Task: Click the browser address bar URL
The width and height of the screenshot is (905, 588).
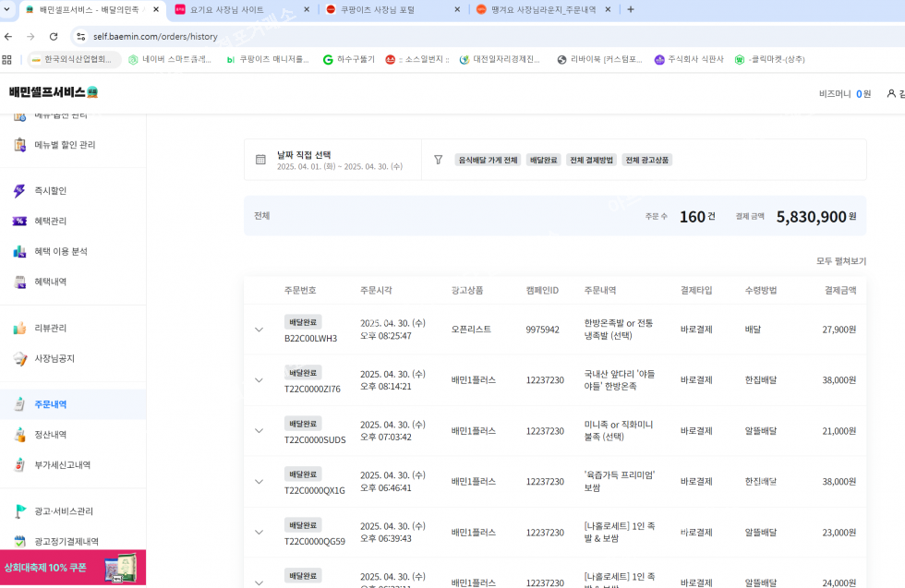Action: [155, 37]
